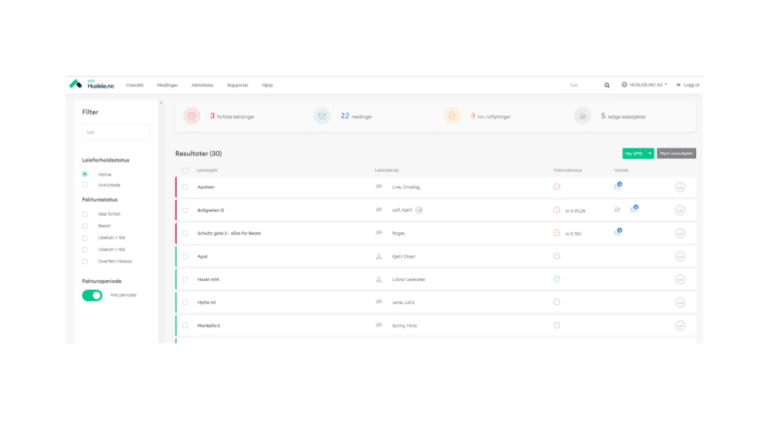Open the notification envelope icon in Apoteen row

pos(618,186)
